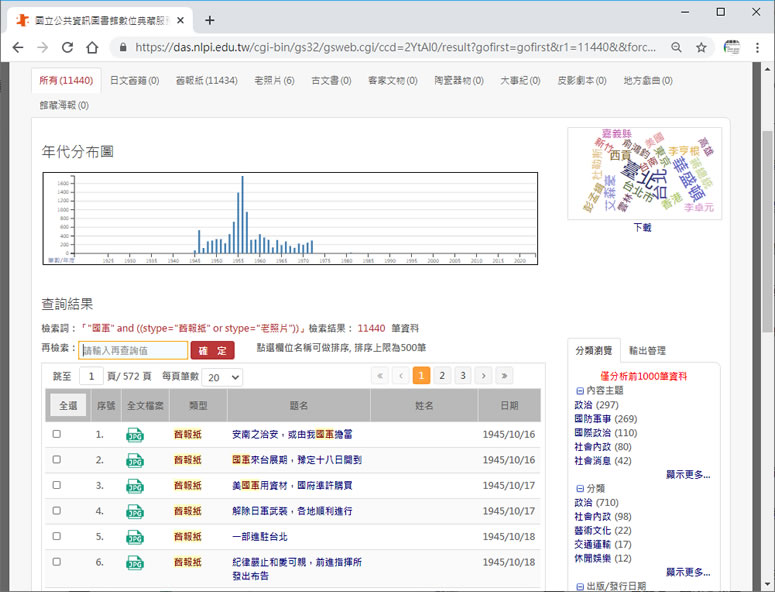Click in the 再檢索 search input field

(133, 350)
